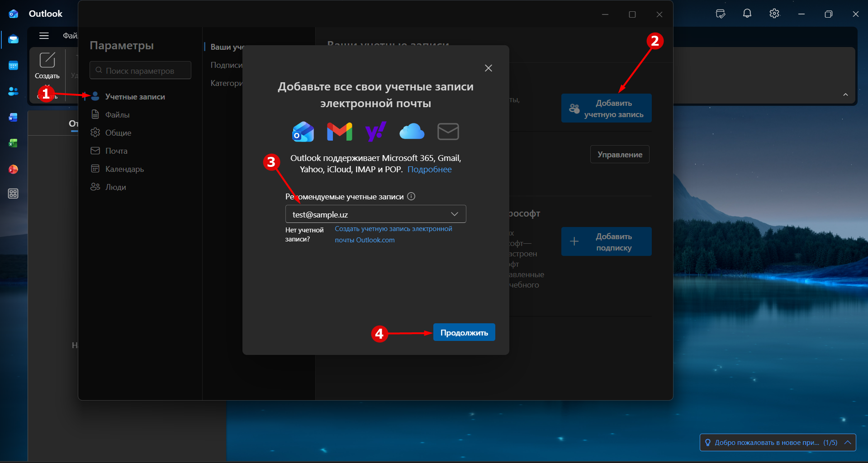This screenshot has width=868, height=463.
Task: Click the info icon beside recommended accounts
Action: click(x=411, y=196)
